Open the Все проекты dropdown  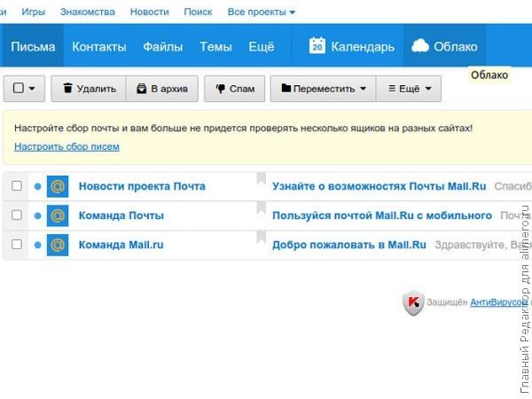click(262, 12)
